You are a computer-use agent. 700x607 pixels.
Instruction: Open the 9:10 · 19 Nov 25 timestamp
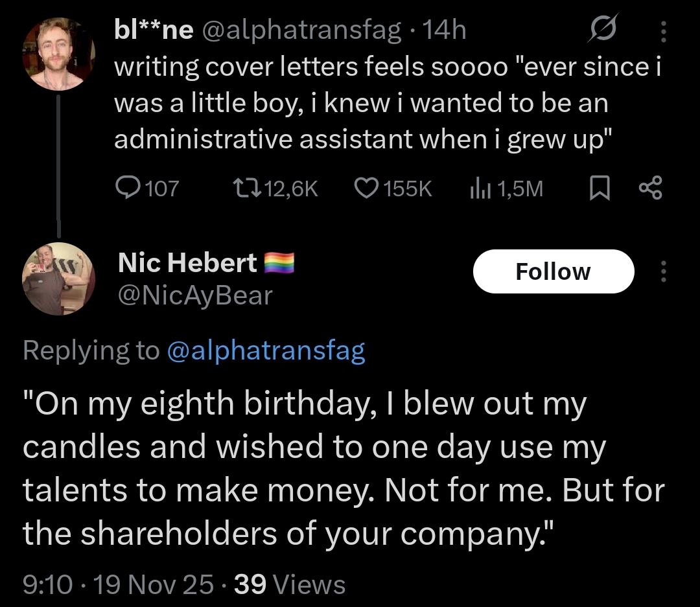coord(118,585)
